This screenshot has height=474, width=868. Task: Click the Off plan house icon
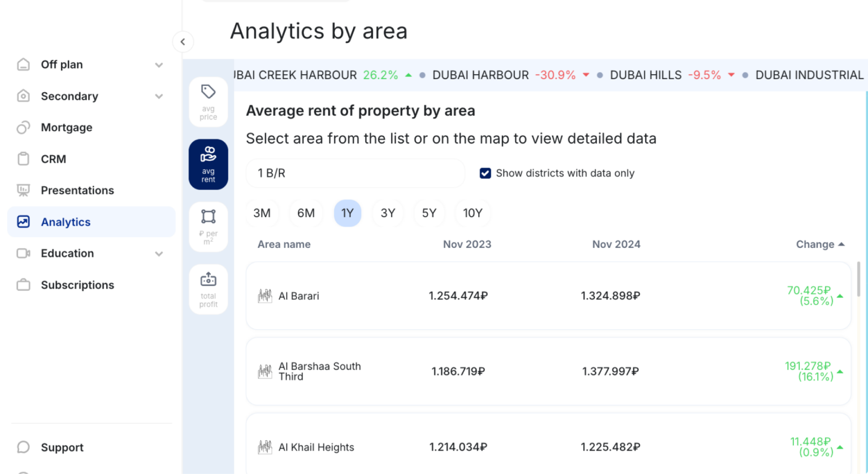tap(23, 64)
